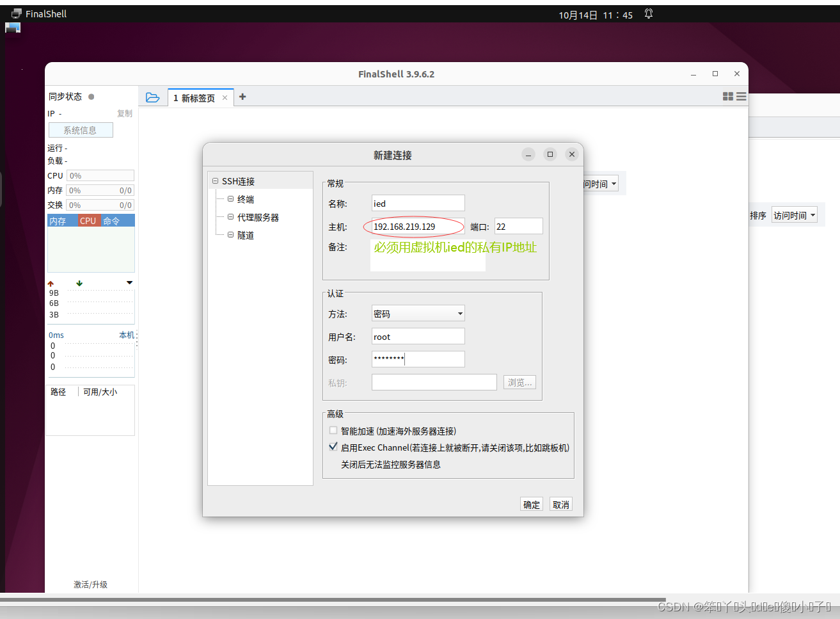
Task: Collapse the 隧道 tree item
Action: (231, 234)
